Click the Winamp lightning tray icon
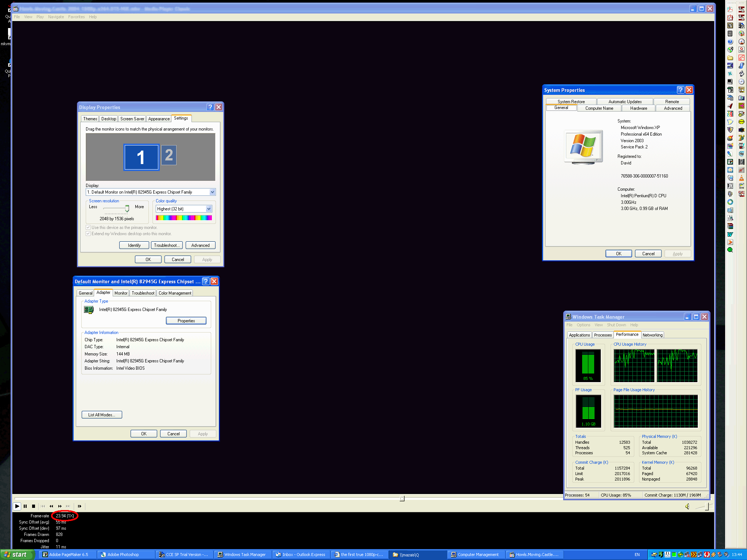The image size is (747, 560). pos(713,555)
